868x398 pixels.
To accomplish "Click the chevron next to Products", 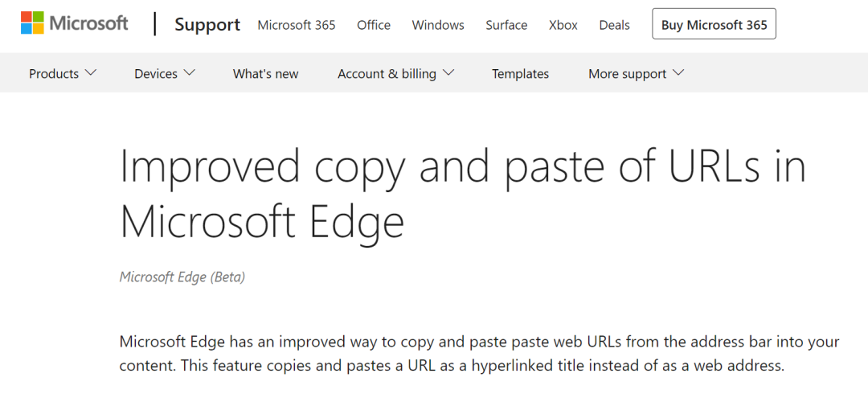I will (92, 72).
